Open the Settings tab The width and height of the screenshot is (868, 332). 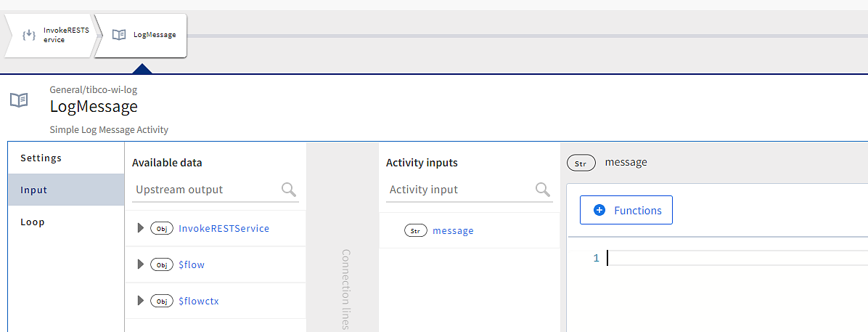click(x=41, y=158)
